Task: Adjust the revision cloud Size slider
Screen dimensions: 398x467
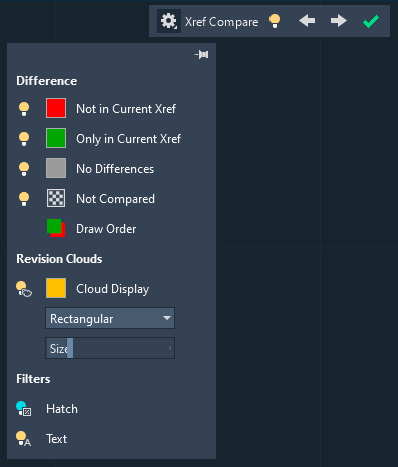Action: click(x=110, y=348)
